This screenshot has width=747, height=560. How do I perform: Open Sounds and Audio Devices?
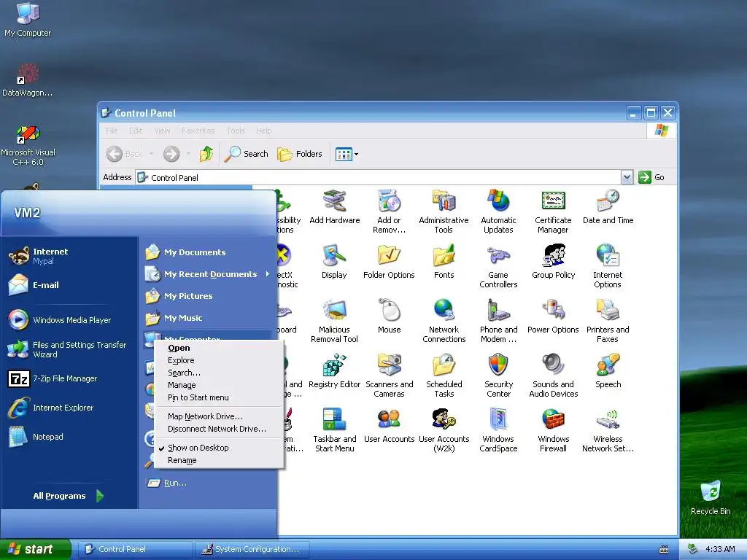click(553, 376)
